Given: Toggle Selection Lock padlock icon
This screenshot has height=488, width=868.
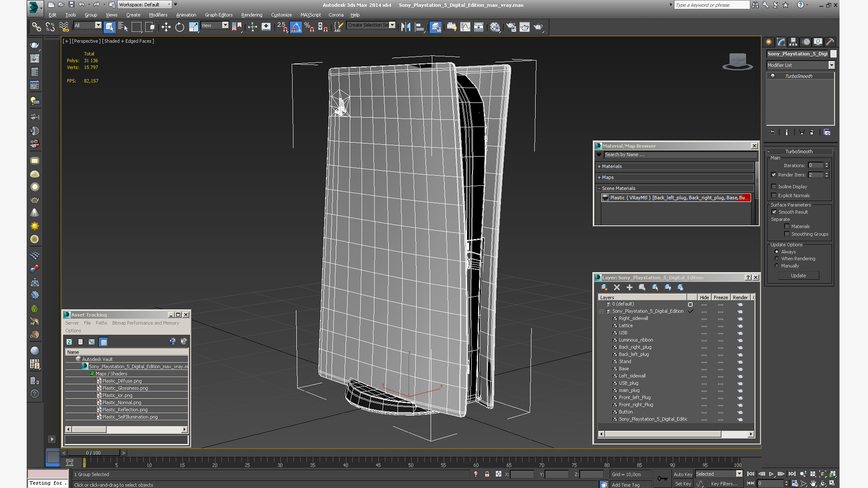Looking at the screenshot, I should tap(487, 474).
